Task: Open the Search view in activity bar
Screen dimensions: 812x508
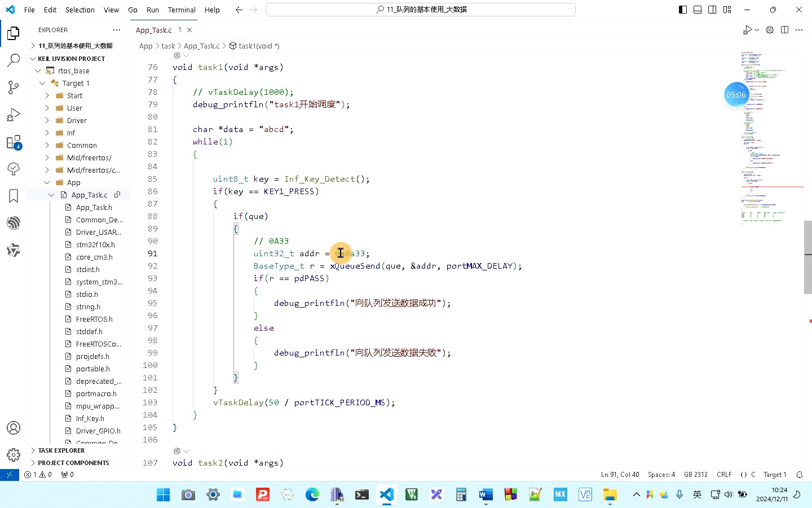Action: coord(14,60)
